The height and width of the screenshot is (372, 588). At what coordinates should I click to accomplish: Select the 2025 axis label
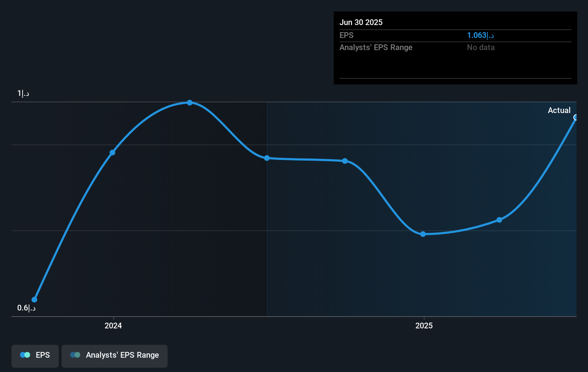(424, 325)
